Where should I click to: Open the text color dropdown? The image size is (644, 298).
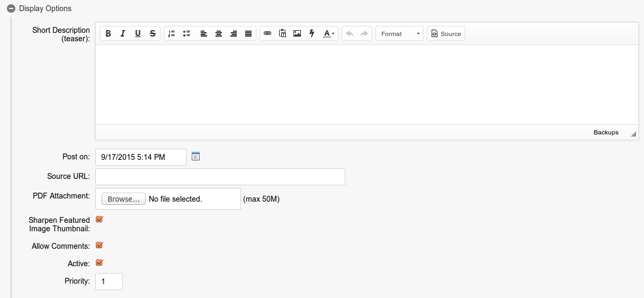click(329, 34)
